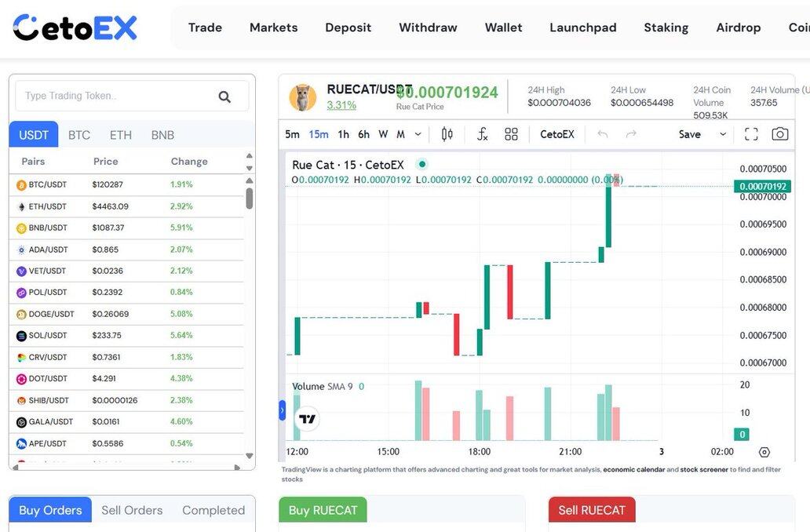Open Staking from the top navigation
Viewport: 810px width, 532px height.
coord(666,27)
